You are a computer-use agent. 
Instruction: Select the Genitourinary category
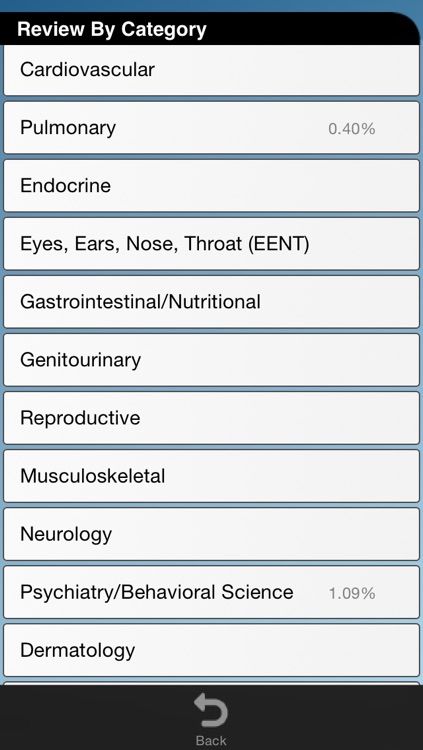pyautogui.click(x=212, y=360)
